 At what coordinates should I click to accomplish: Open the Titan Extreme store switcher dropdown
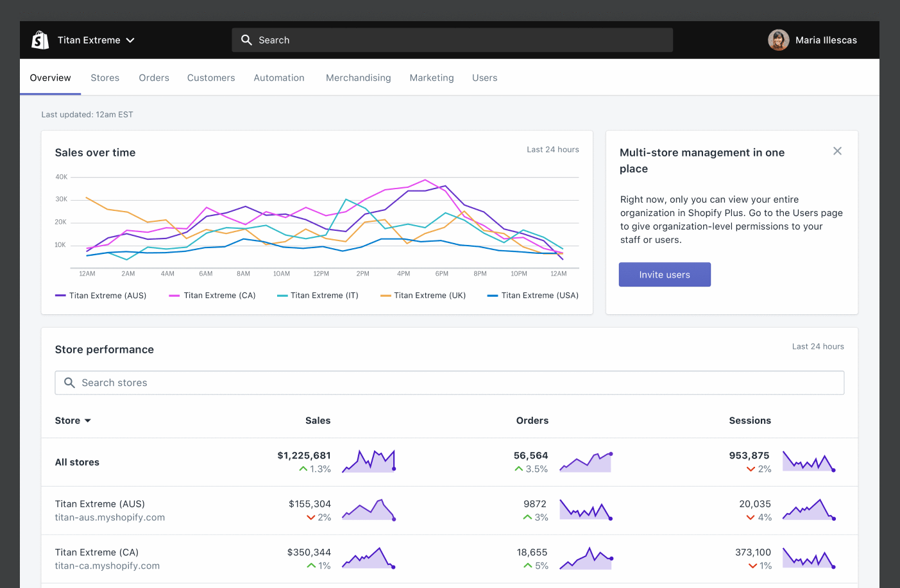(x=130, y=40)
